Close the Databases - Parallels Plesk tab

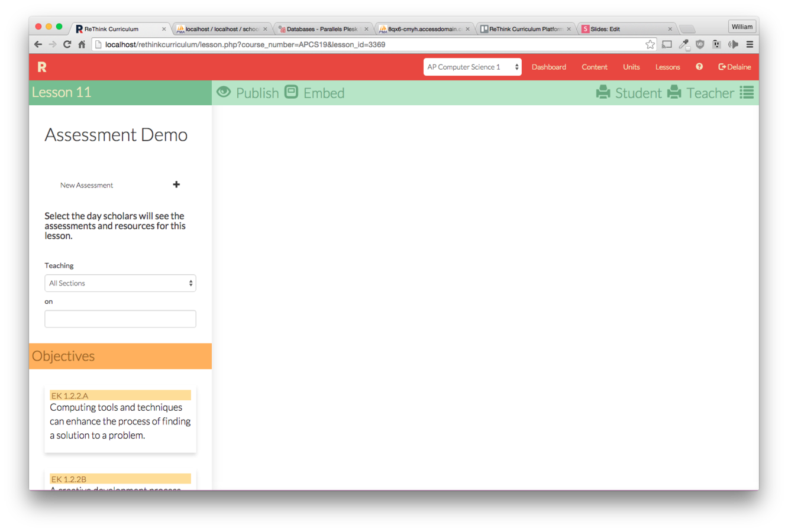click(366, 29)
